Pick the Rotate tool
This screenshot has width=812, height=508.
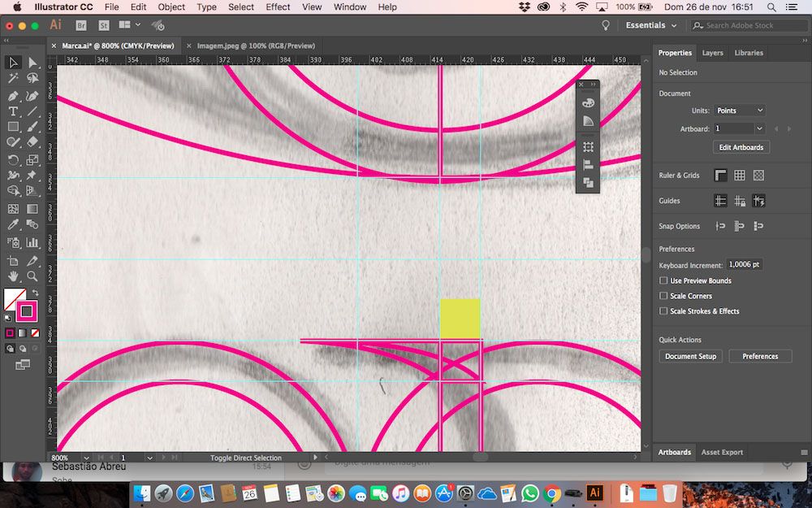pyautogui.click(x=13, y=160)
